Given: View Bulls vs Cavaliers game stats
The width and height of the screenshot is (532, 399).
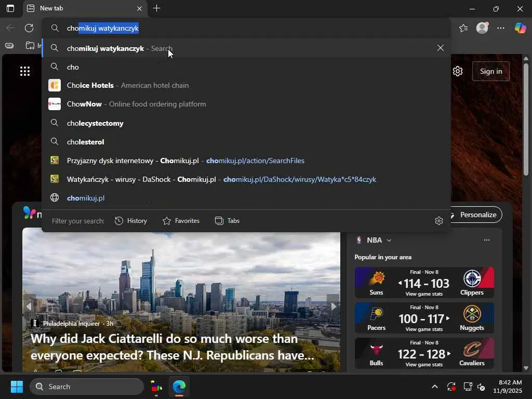Looking at the screenshot, I should (424, 364).
